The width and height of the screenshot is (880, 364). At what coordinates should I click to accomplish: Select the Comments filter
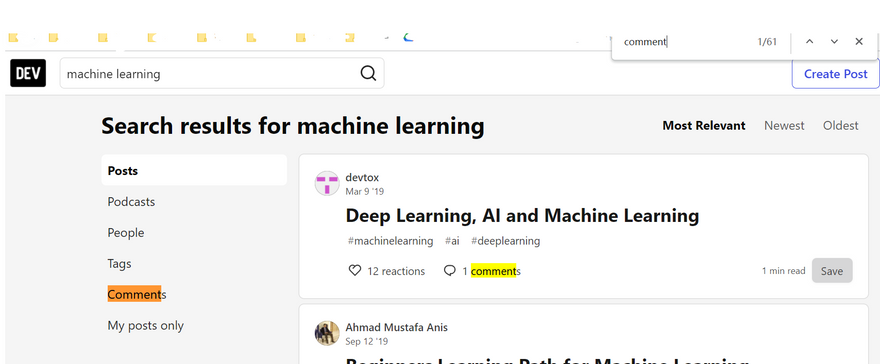[137, 294]
